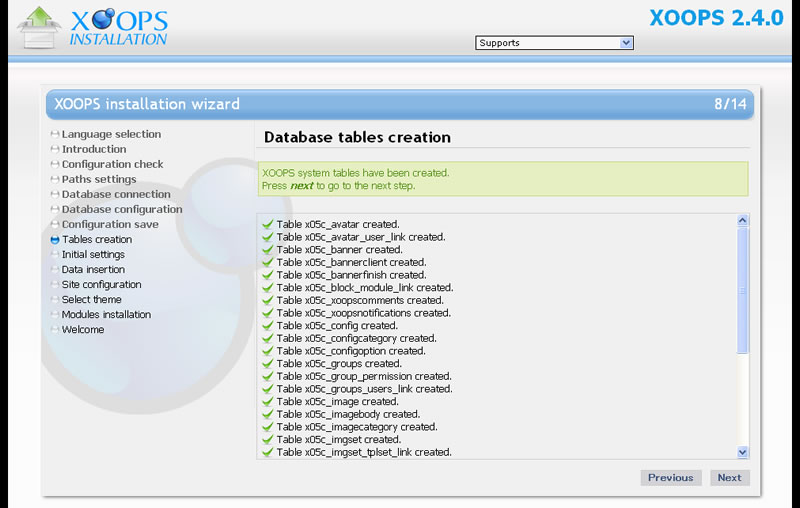Click checkmark next to x05c_imagebody
The width and height of the screenshot is (800, 508).
click(267, 414)
